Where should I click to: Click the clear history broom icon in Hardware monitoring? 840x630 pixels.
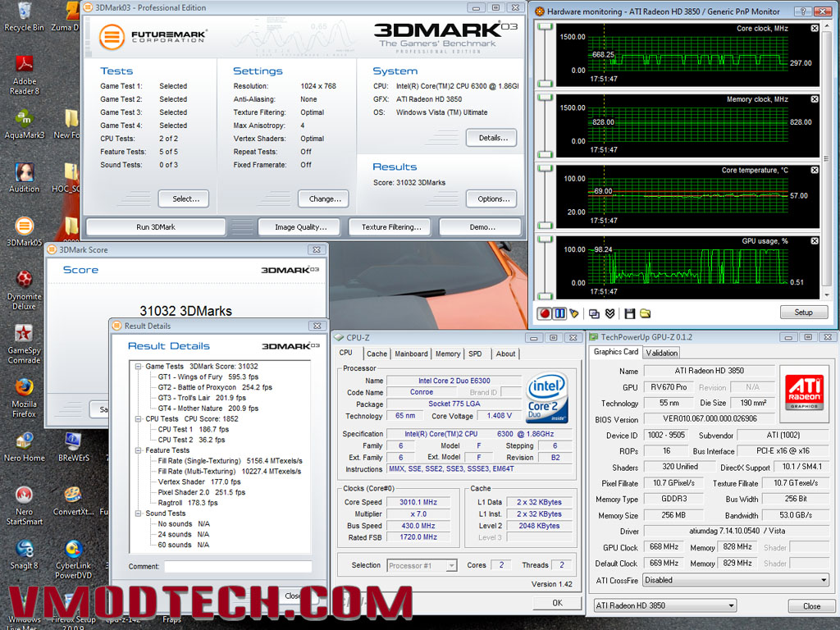(x=574, y=313)
